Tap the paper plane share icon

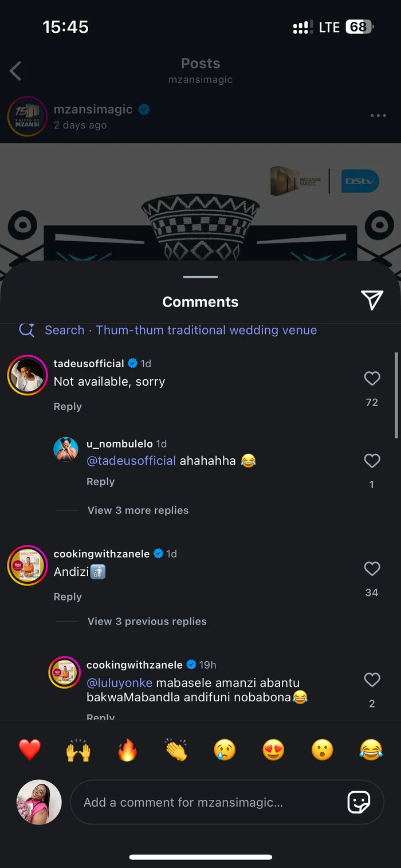(x=371, y=300)
